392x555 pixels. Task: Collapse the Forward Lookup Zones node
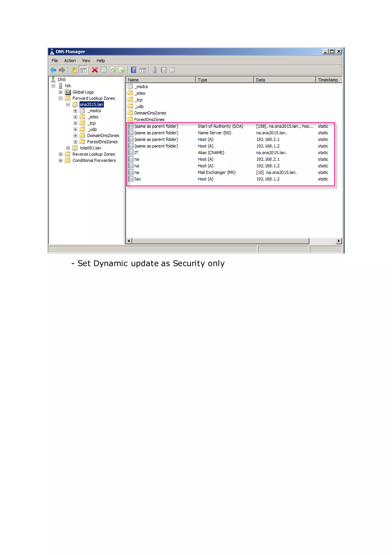61,98
